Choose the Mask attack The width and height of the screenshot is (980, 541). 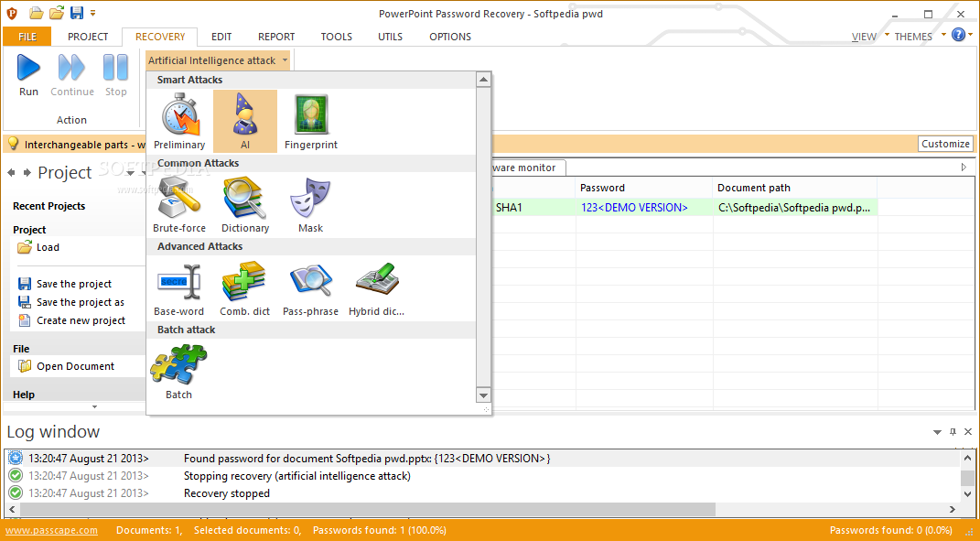point(310,204)
